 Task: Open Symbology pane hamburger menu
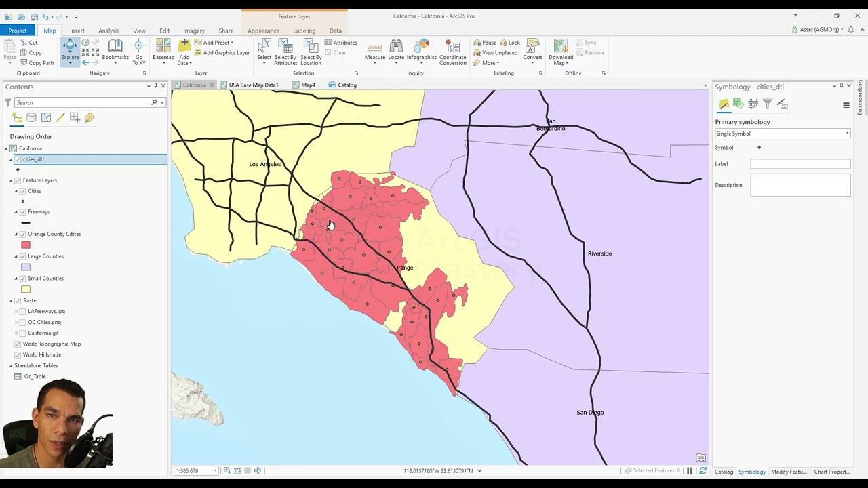click(846, 105)
